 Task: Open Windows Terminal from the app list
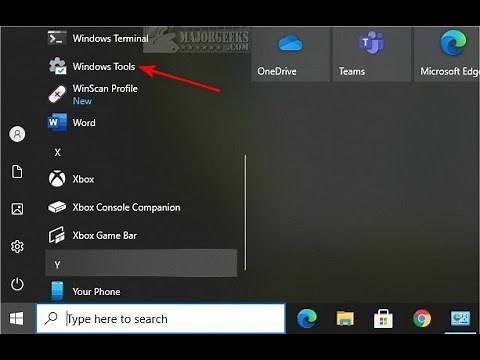point(98,38)
